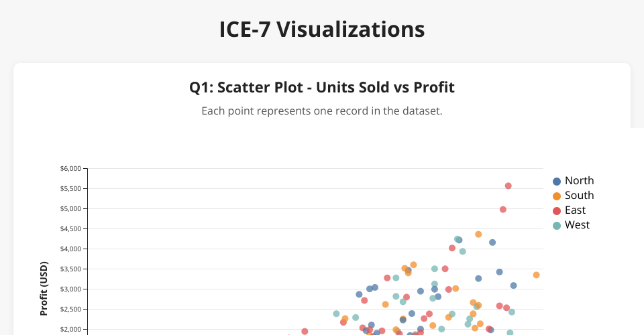The height and width of the screenshot is (335, 644).
Task: Click the Q1 Scatter Plot chart heading
Action: coord(322,87)
